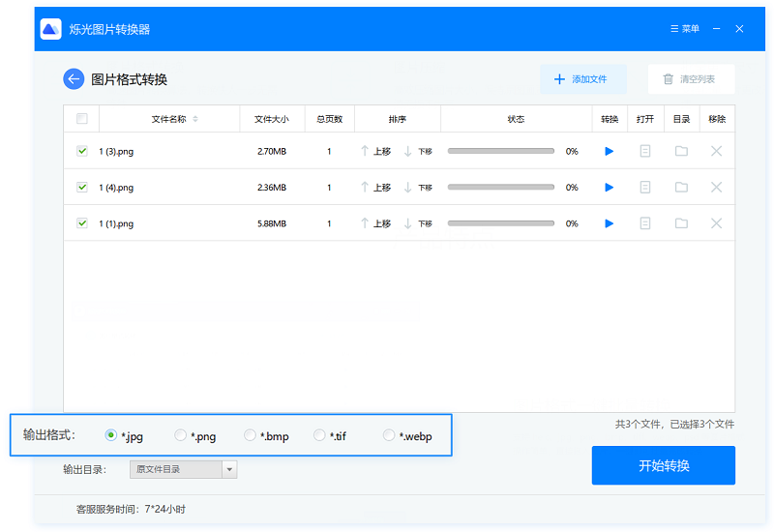The height and width of the screenshot is (532, 774).
Task: Open converted file for 1 (3).png
Action: 645,151
